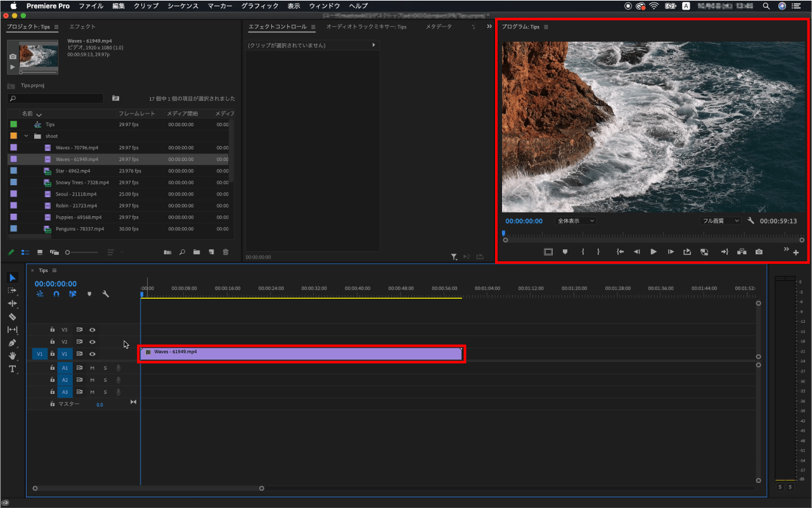Open Project panel hamburger menu
The width and height of the screenshot is (812, 508).
tap(56, 27)
